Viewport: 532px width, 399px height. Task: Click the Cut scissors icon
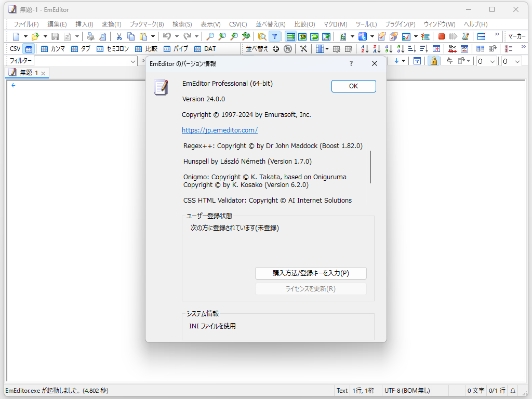tap(119, 36)
